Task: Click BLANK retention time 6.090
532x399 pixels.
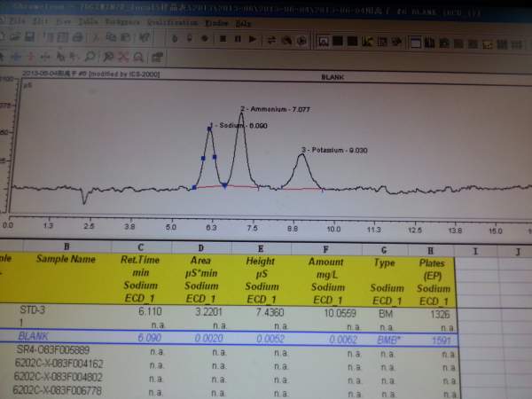Action: (149, 338)
